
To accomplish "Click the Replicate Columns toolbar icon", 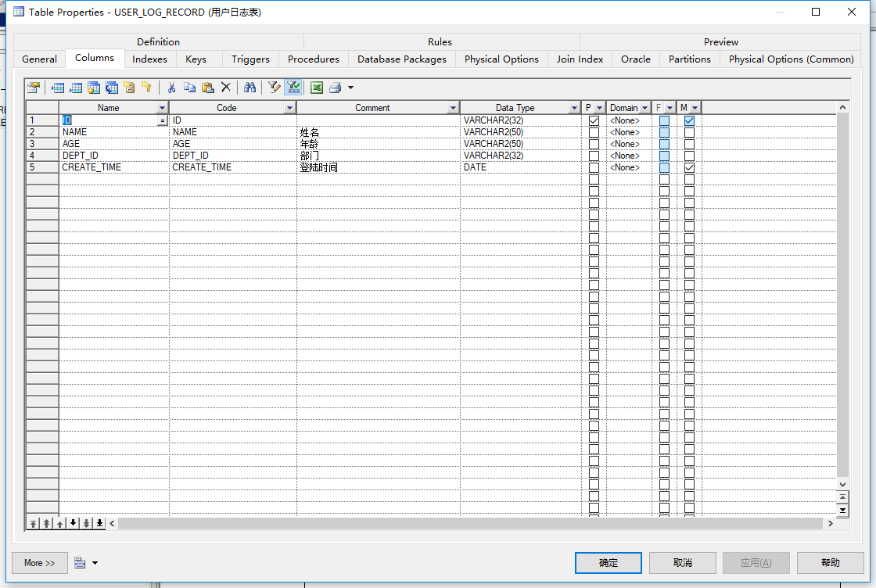I will [112, 88].
